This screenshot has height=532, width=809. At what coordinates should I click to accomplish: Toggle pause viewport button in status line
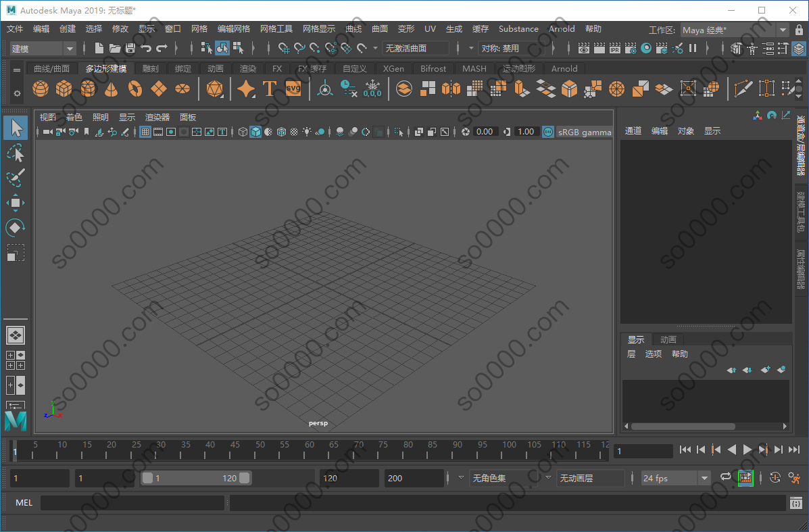(x=693, y=49)
